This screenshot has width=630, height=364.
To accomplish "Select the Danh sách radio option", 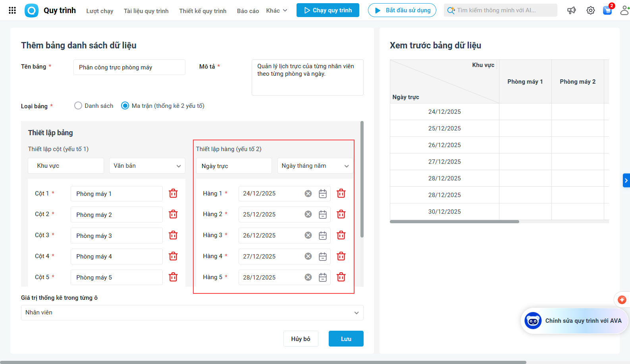I will [x=78, y=106].
